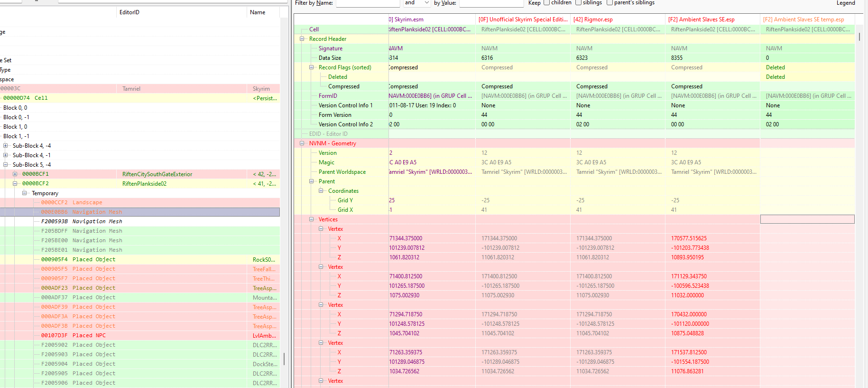The image size is (868, 388).
Task: Select the Ambient Slaves SE temp.esp column header
Action: click(807, 19)
